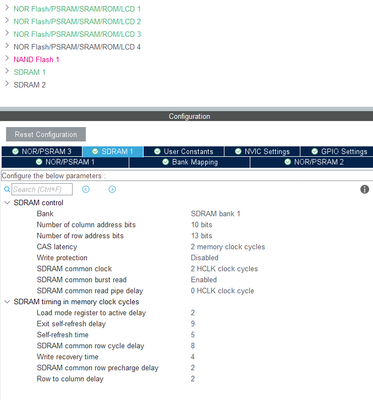Screen dimensions: 373x400
Task: Select the 'Write recovery time' label
Action: pos(67,357)
